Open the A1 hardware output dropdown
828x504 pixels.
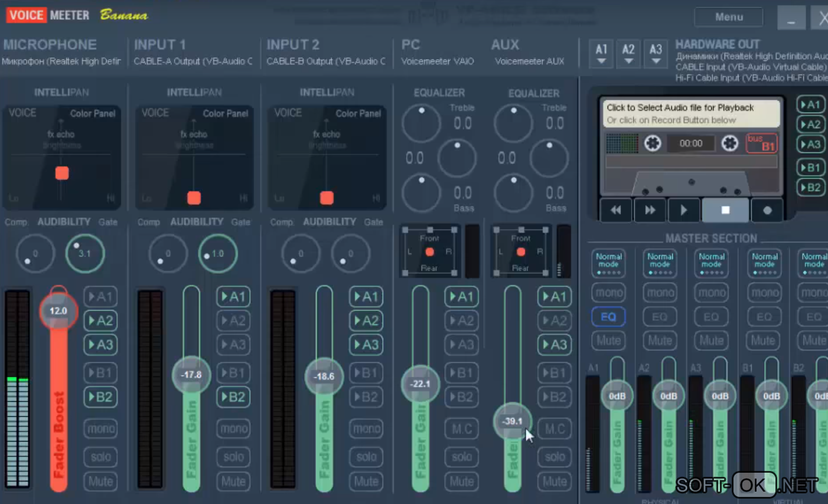601,54
